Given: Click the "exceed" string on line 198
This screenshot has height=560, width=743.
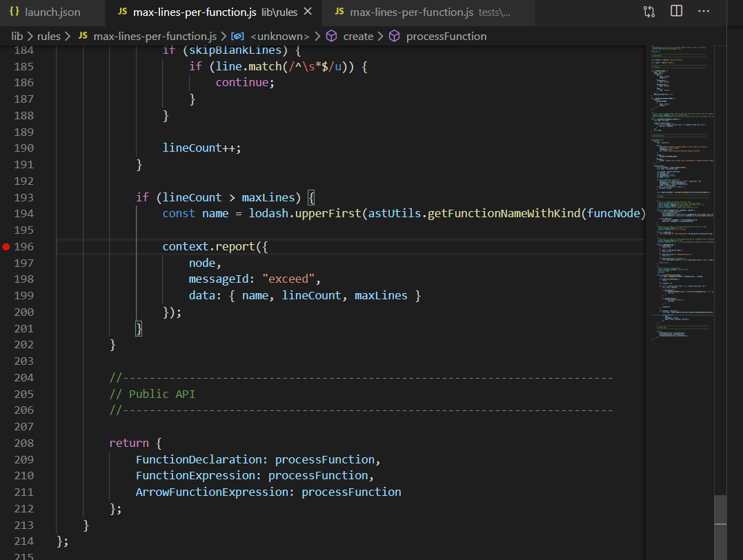Looking at the screenshot, I should [288, 279].
